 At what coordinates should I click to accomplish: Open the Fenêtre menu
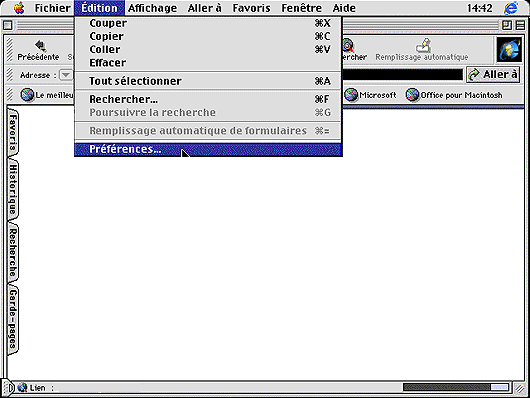(302, 8)
